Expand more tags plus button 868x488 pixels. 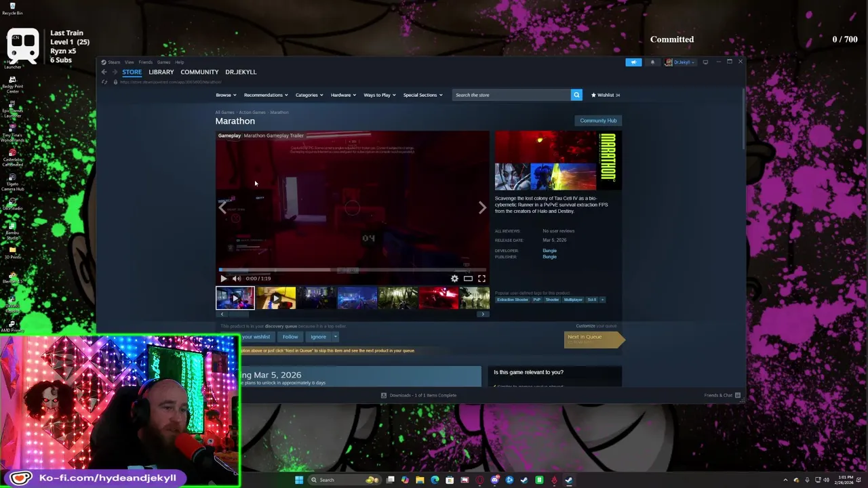point(602,300)
